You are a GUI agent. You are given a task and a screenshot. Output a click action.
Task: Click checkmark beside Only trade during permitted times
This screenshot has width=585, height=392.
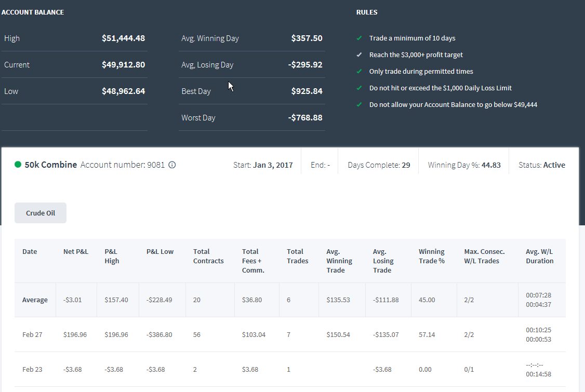tap(360, 71)
